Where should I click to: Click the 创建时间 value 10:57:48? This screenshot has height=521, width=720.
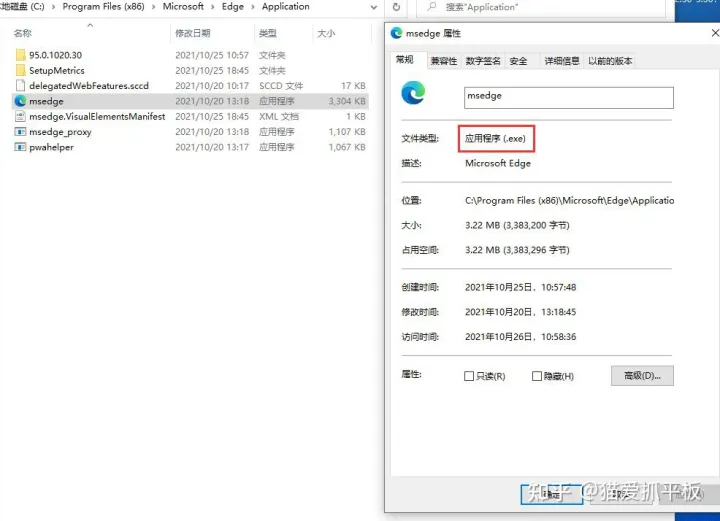[520, 287]
